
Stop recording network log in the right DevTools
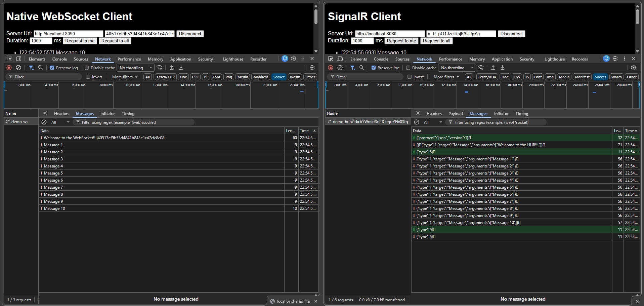tap(331, 68)
